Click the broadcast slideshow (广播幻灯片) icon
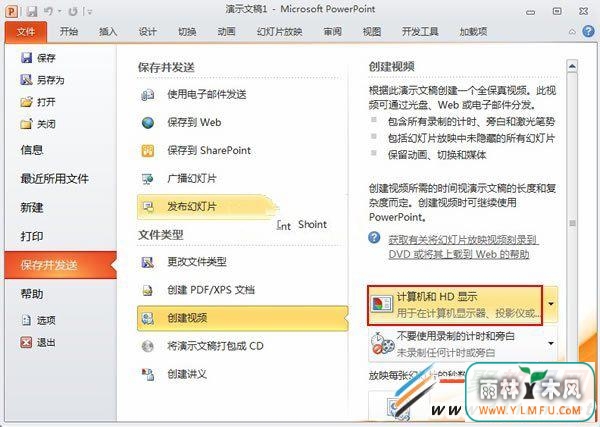This screenshot has width=600, height=427. [148, 179]
